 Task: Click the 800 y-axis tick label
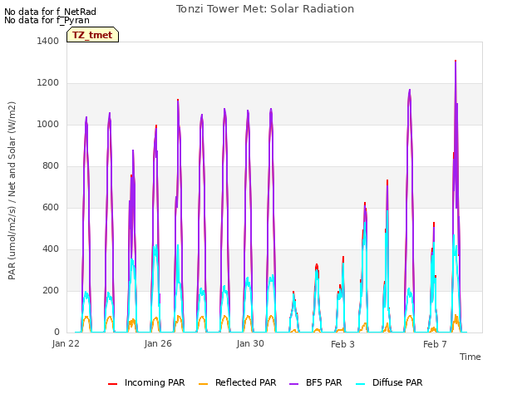(x=51, y=166)
